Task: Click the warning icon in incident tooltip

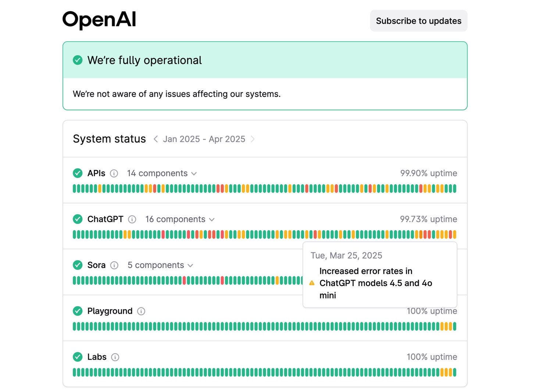Action: (312, 283)
